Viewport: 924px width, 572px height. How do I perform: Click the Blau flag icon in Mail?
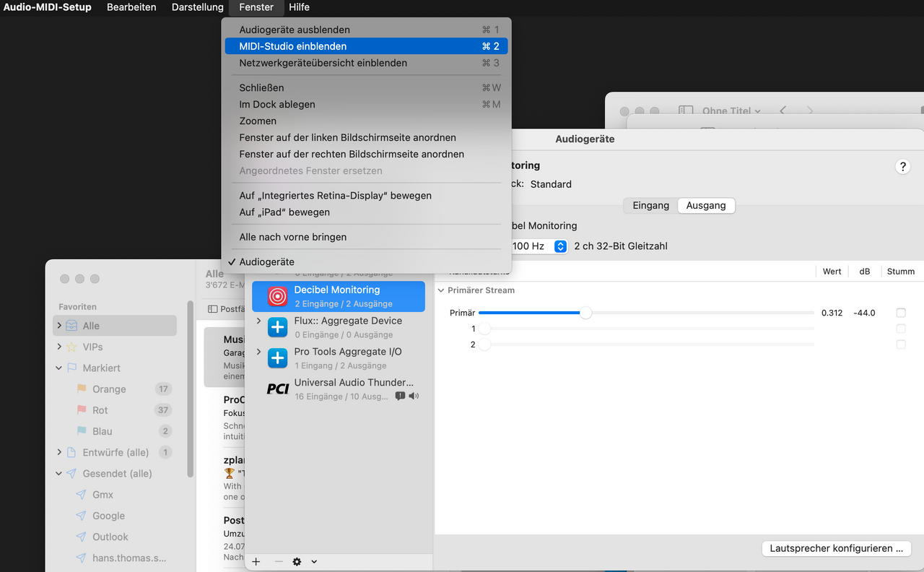point(82,430)
